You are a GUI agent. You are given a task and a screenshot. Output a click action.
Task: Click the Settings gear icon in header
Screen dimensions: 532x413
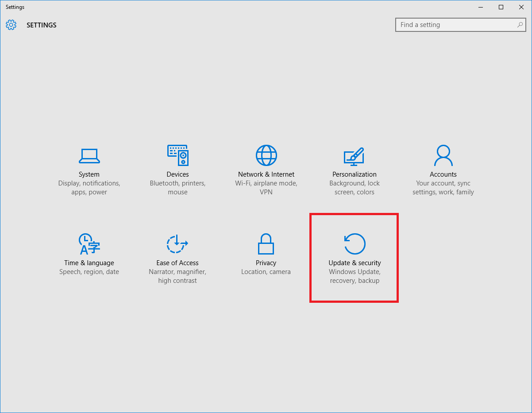(x=11, y=25)
